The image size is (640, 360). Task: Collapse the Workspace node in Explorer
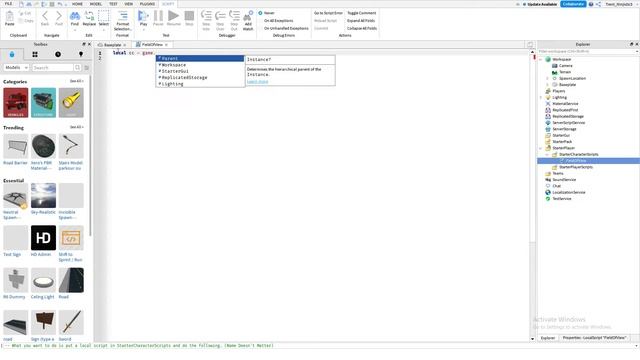click(541, 60)
